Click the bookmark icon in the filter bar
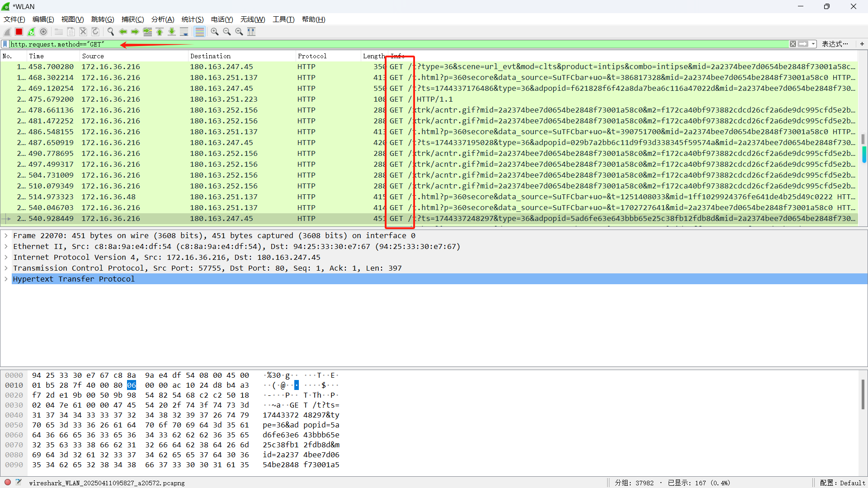This screenshot has height=488, width=868. [x=5, y=44]
